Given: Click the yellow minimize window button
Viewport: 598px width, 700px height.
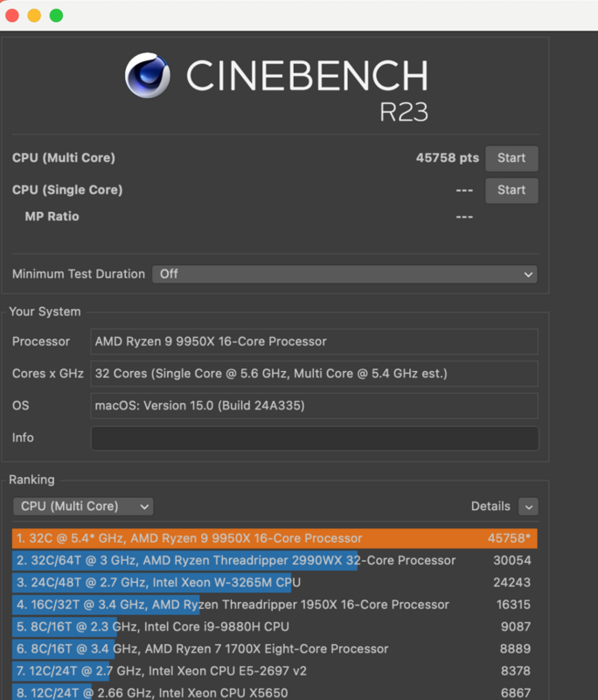Looking at the screenshot, I should 34,16.
